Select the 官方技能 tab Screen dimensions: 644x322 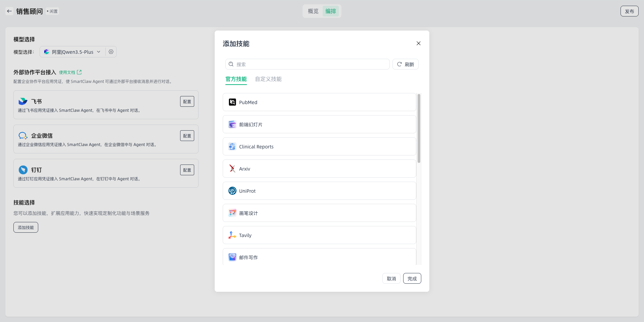[236, 79]
